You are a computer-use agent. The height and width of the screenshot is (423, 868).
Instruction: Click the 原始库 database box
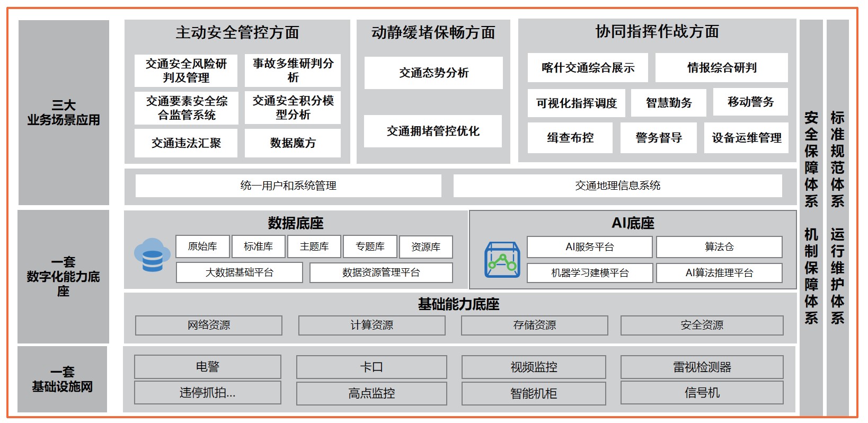pyautogui.click(x=202, y=247)
